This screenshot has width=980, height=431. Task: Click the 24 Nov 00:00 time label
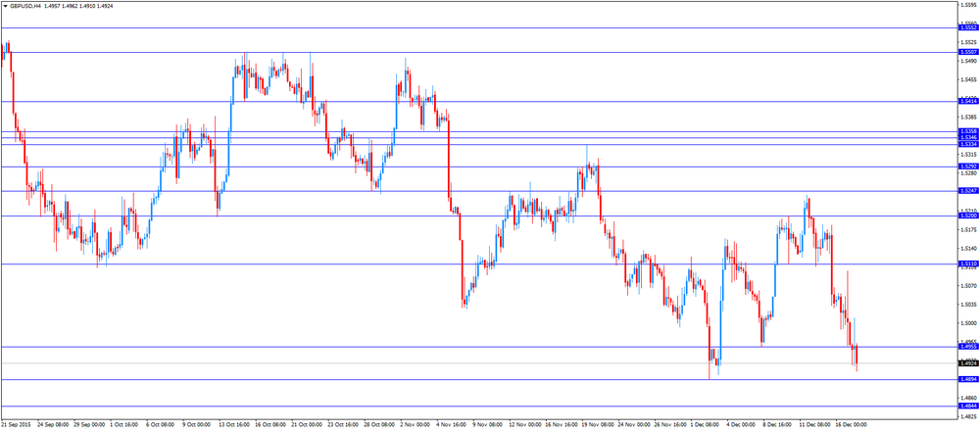tap(633, 426)
